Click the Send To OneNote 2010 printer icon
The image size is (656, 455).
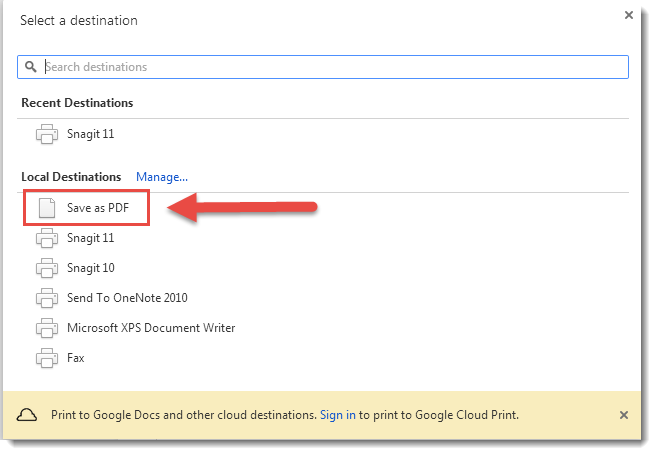coord(46,298)
